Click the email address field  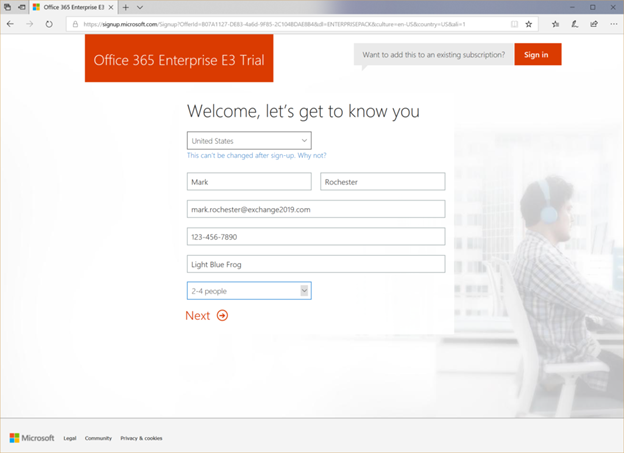316,209
